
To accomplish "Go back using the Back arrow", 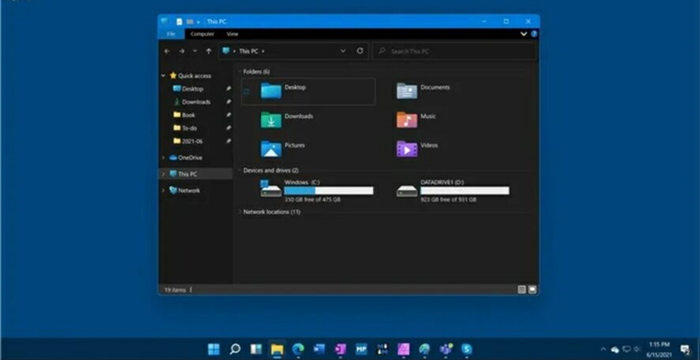I will click(x=167, y=51).
